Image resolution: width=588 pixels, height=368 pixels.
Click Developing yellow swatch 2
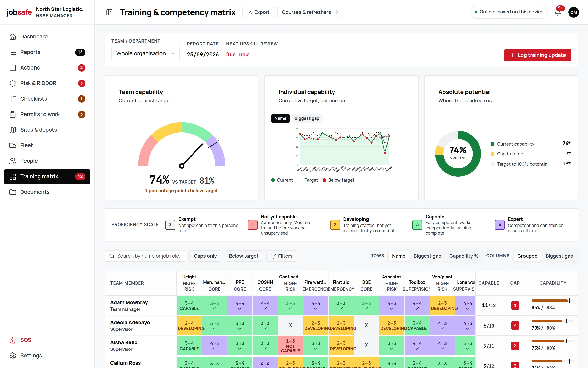pyautogui.click(x=335, y=225)
